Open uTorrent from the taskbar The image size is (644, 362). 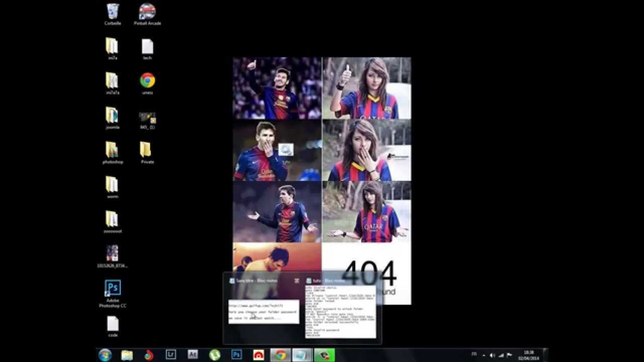tap(215, 355)
